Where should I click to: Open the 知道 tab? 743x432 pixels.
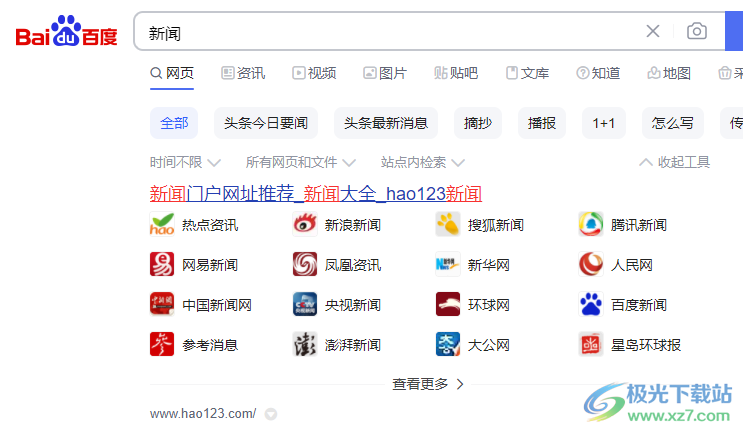coord(598,73)
